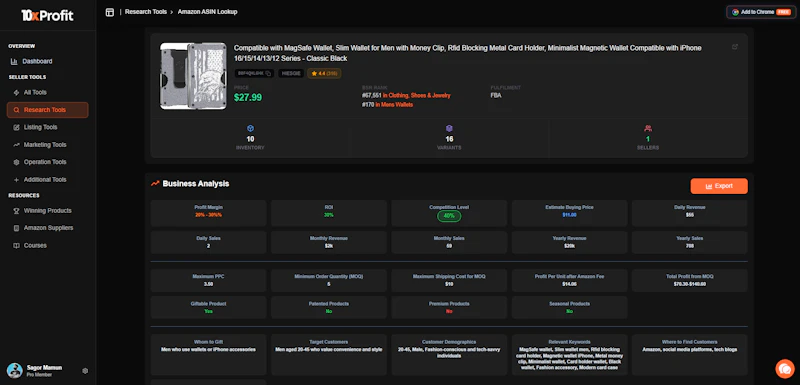Click the HIESGIE brand badge
The width and height of the screenshot is (800, 385).
291,73
